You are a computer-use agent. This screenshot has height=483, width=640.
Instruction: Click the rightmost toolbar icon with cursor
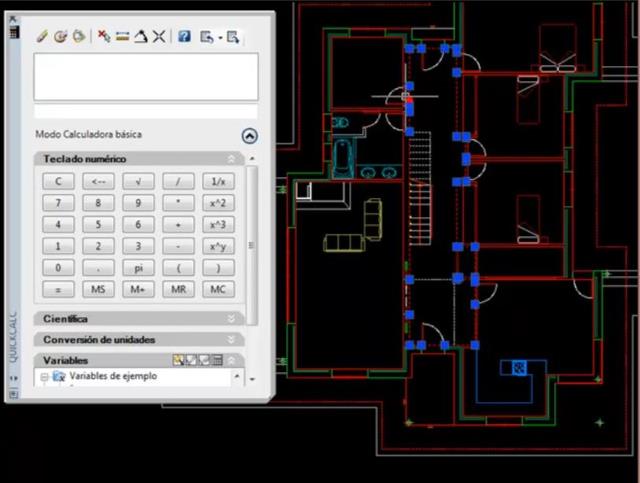[233, 37]
